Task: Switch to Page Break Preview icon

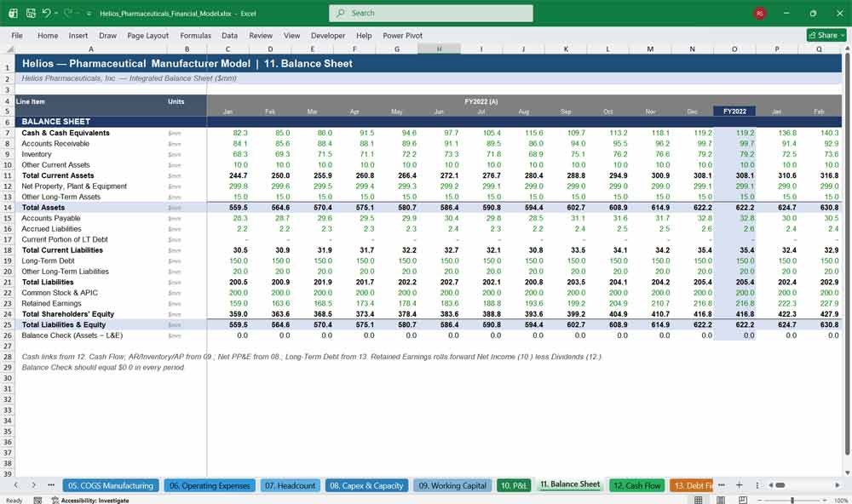Action: click(743, 500)
